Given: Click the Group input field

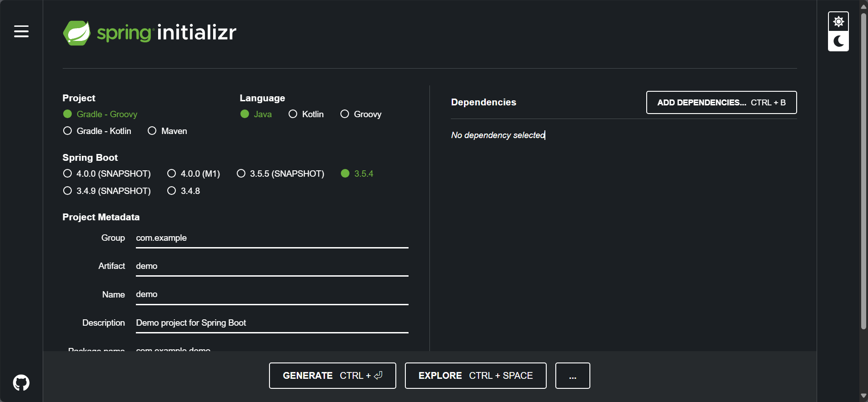Looking at the screenshot, I should click(x=272, y=238).
